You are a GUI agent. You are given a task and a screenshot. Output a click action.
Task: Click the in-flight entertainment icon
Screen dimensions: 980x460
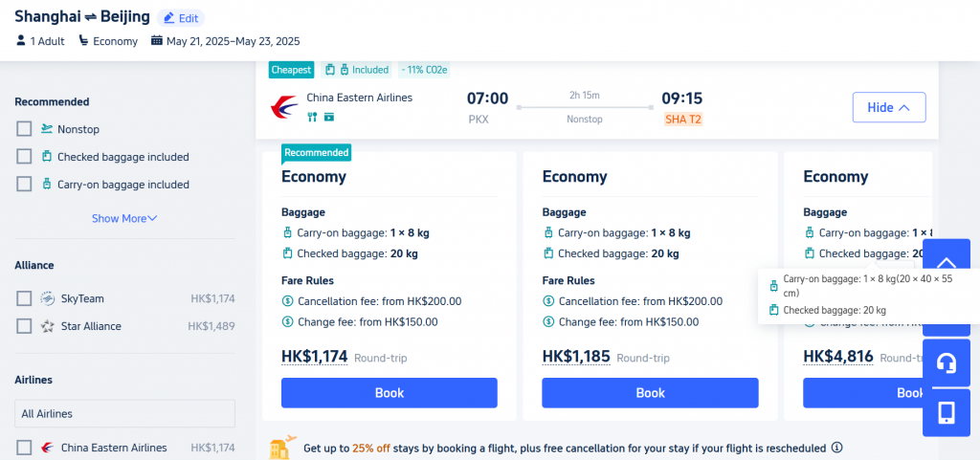[x=329, y=117]
